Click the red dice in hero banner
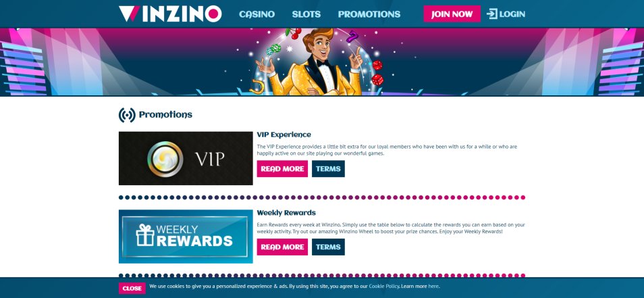This screenshot has width=644, height=298. (x=377, y=73)
